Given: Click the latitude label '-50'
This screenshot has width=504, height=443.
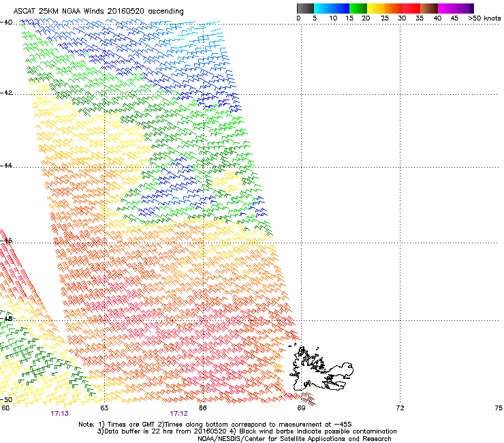Looking at the screenshot, I should [6, 399].
